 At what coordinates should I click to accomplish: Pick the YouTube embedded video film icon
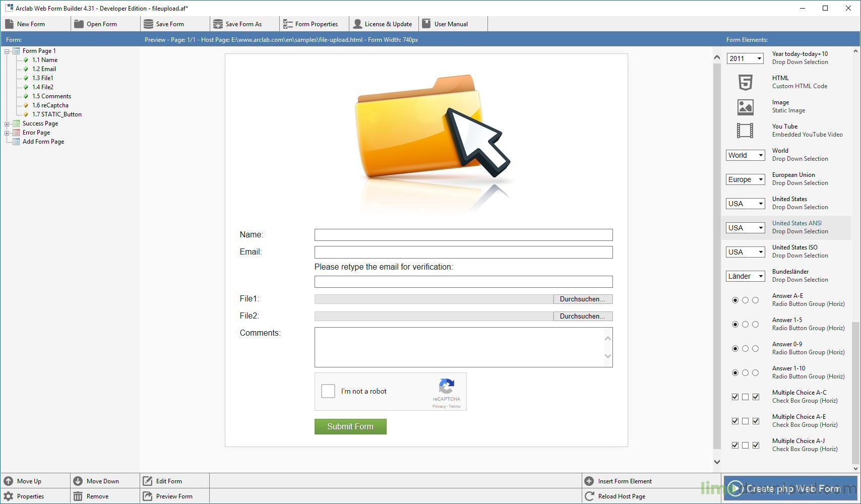click(x=745, y=131)
